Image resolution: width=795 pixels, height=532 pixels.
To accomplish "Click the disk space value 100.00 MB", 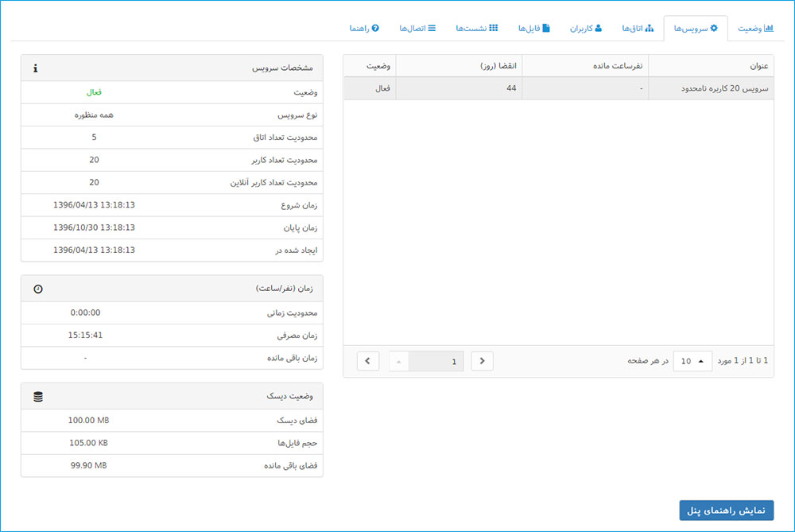I will 89,421.
